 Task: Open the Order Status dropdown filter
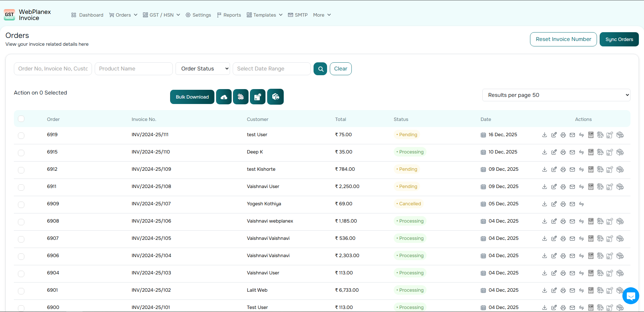pyautogui.click(x=203, y=69)
